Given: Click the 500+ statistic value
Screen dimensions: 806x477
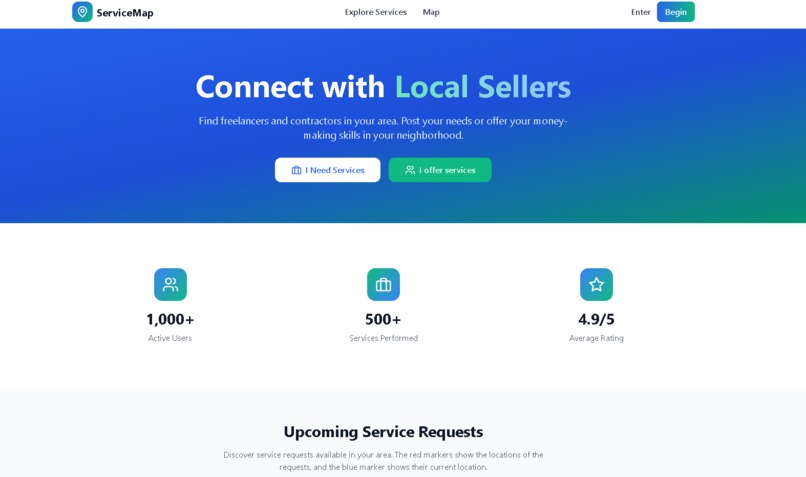Looking at the screenshot, I should click(383, 319).
